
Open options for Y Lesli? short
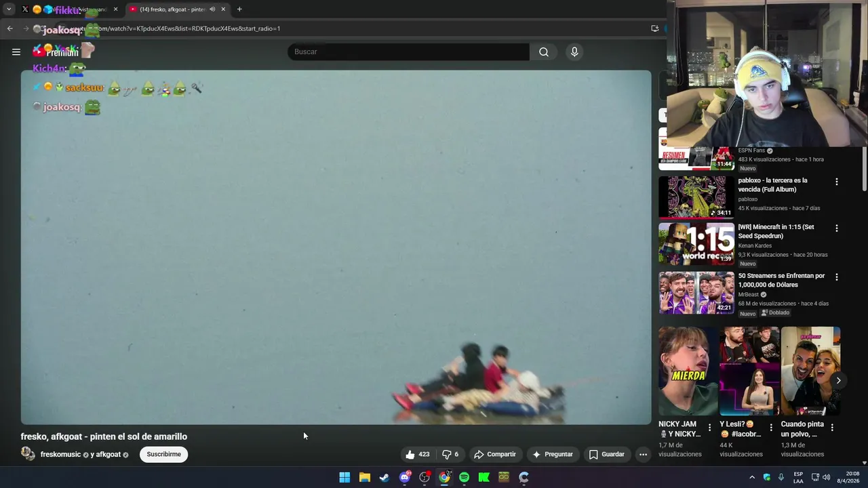770,427
